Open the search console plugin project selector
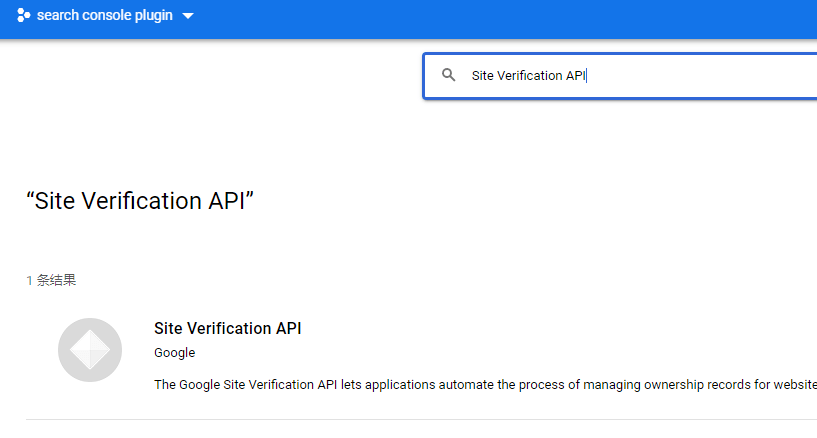 (105, 16)
